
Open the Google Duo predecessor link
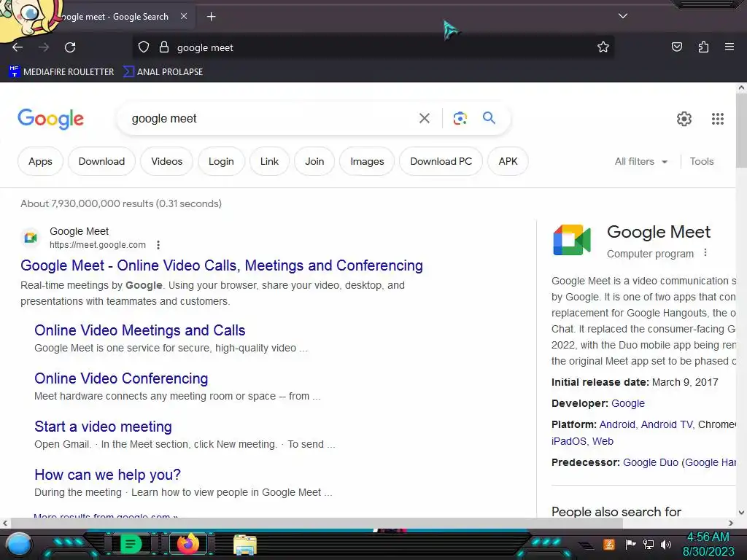coord(650,462)
